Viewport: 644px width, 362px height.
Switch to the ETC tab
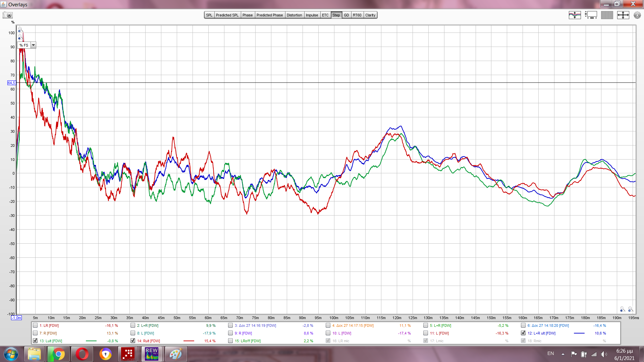coord(325,15)
